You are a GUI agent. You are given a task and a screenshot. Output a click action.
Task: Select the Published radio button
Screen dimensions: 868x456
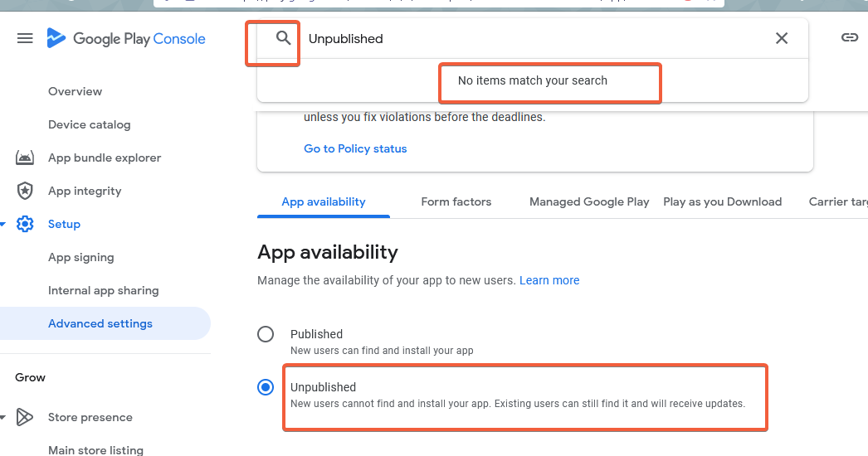point(266,334)
